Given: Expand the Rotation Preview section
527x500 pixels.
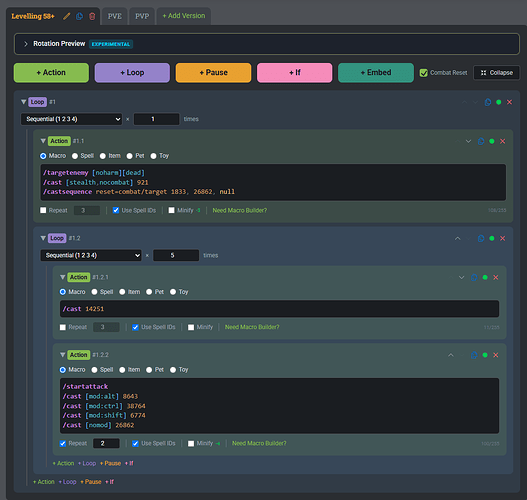Looking at the screenshot, I should tap(26, 44).
